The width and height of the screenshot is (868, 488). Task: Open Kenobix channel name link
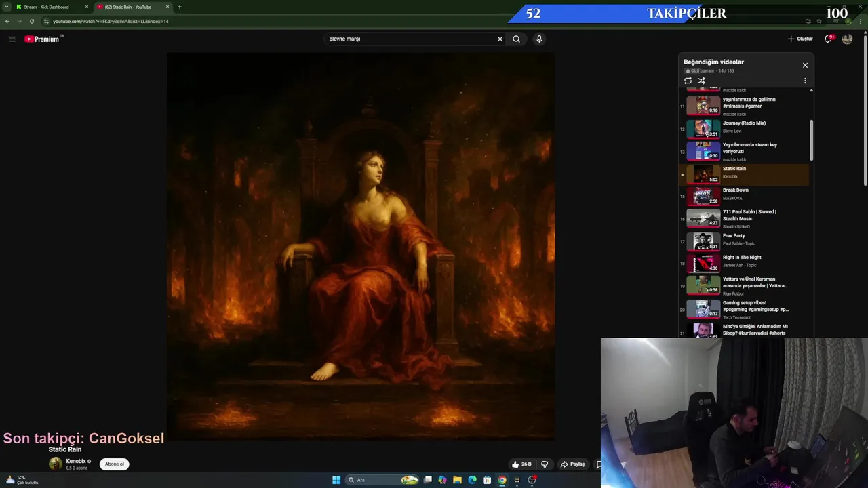[x=76, y=462]
